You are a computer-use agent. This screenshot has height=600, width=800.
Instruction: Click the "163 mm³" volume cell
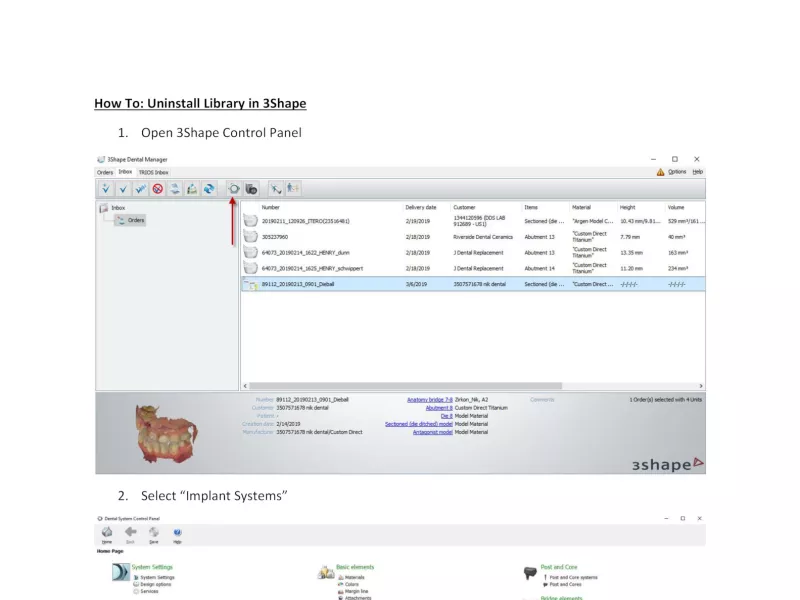point(678,253)
